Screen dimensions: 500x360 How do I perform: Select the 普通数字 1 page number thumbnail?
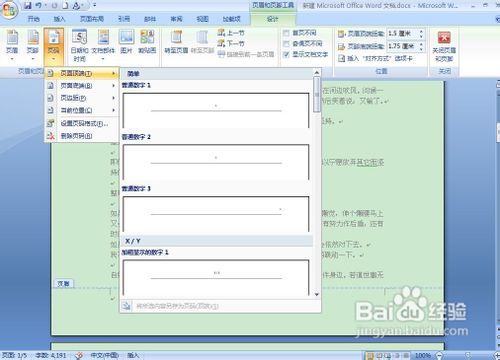[x=216, y=110]
